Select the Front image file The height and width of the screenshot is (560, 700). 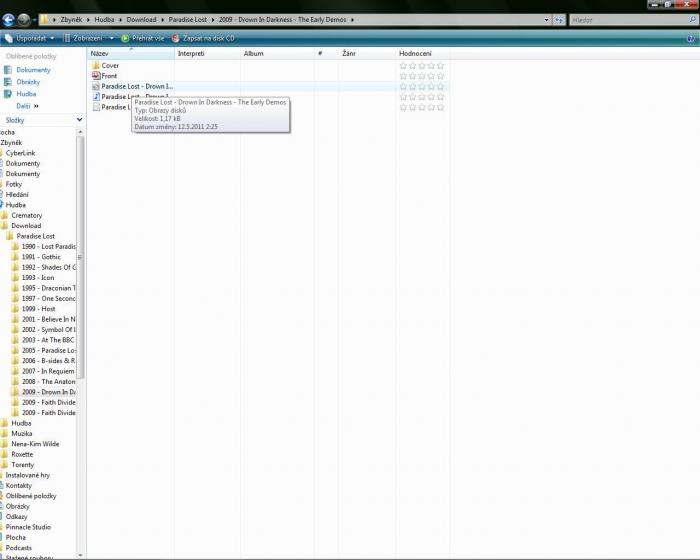click(109, 76)
